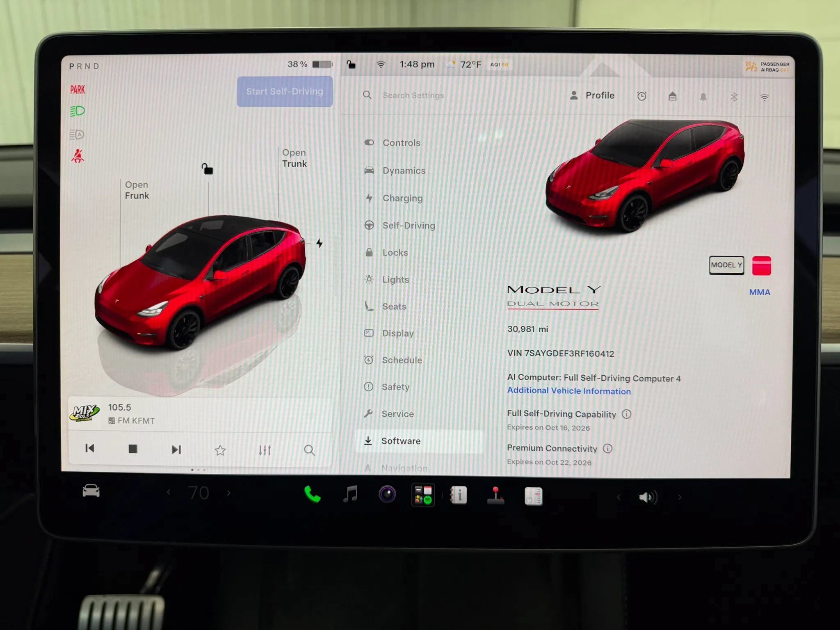Favorite the 105.5 station with star
Image resolution: width=840 pixels, height=630 pixels.
(x=220, y=450)
